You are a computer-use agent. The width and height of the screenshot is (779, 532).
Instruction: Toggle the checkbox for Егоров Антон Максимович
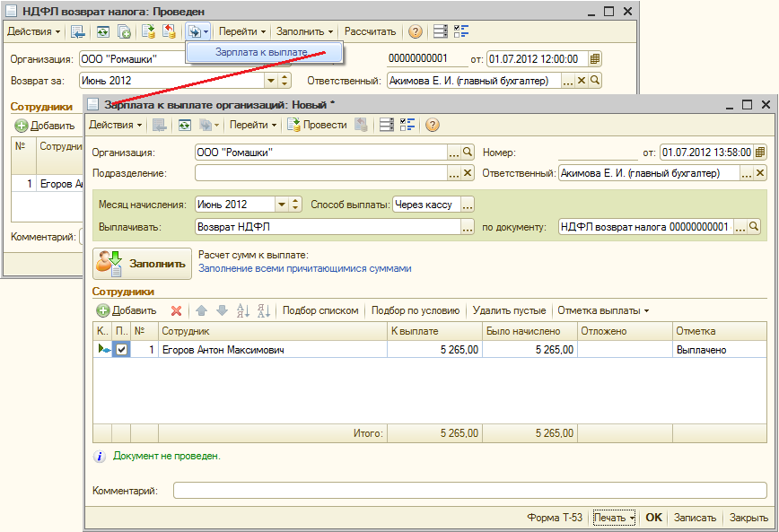121,350
